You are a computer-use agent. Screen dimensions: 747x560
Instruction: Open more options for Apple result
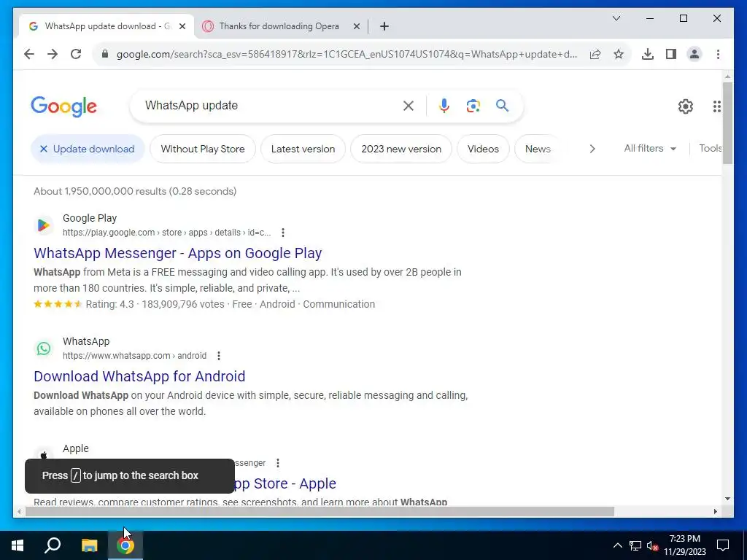coord(278,463)
